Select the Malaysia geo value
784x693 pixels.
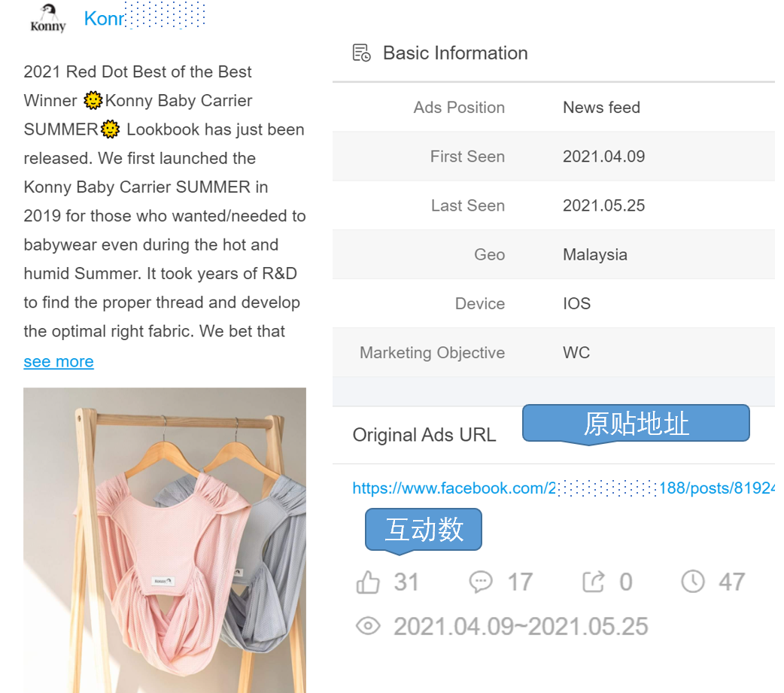(594, 254)
